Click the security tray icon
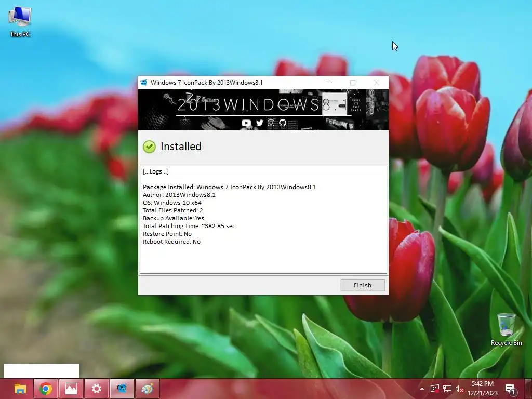The height and width of the screenshot is (399, 532). point(435,389)
